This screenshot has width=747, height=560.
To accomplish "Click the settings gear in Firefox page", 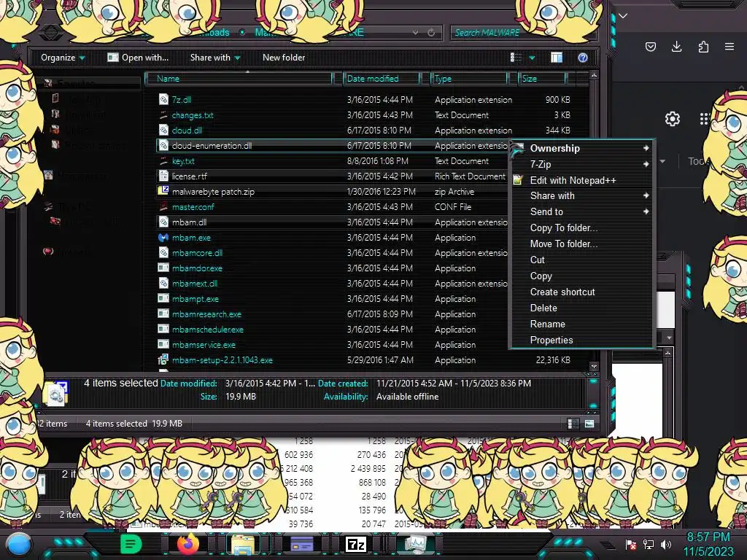I will tap(672, 119).
